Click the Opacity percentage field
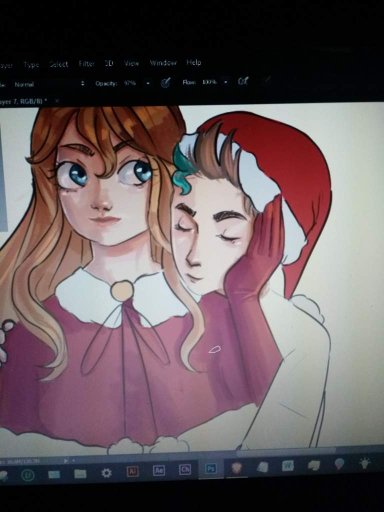384x512 pixels. point(130,83)
